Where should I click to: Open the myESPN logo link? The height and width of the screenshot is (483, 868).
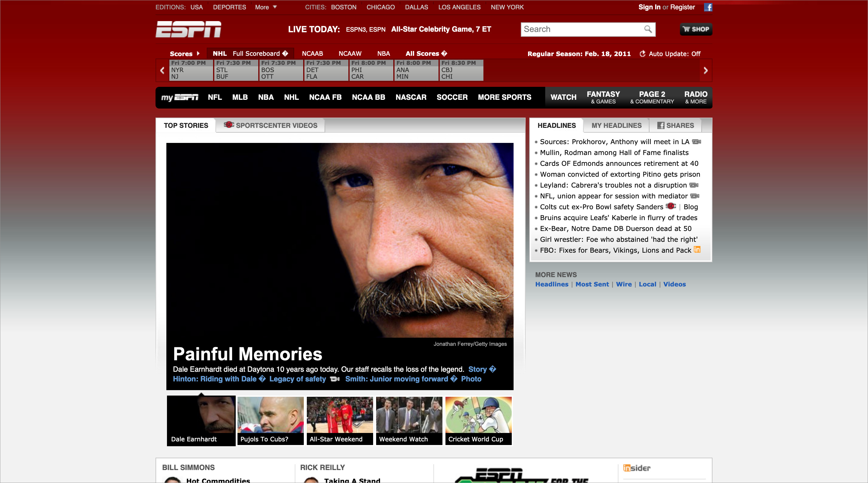180,97
